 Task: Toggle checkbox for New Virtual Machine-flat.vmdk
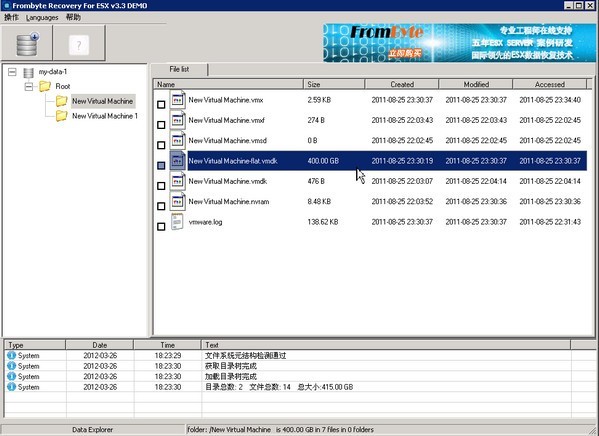tap(161, 165)
